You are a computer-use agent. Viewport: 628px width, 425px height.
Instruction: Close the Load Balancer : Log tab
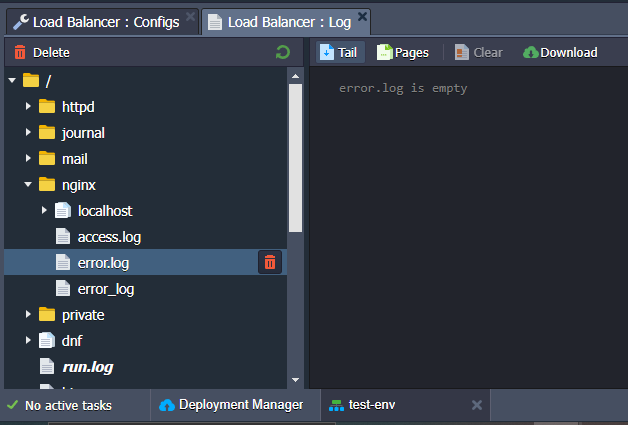[362, 17]
